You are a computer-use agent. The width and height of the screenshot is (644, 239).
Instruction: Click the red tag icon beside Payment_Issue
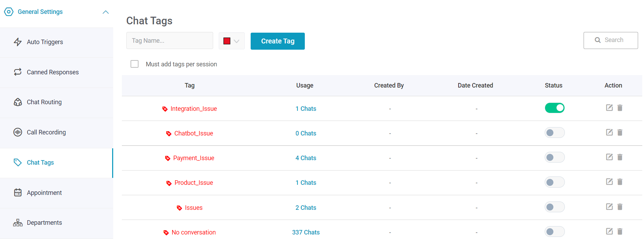coord(168,158)
